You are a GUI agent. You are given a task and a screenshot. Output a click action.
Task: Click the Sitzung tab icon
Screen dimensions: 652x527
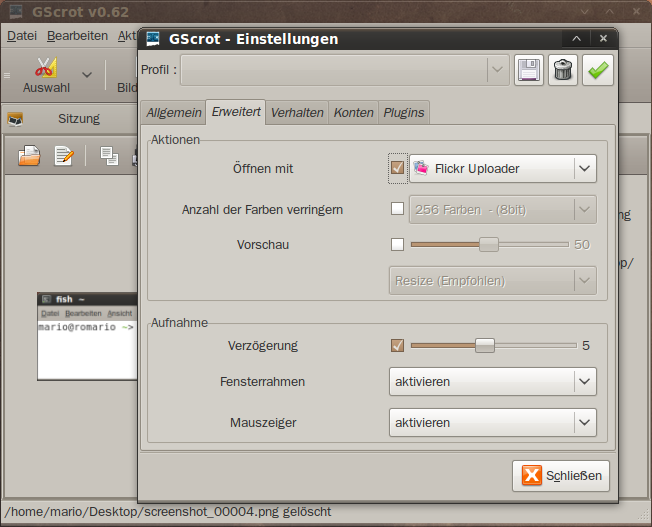[x=15, y=119]
